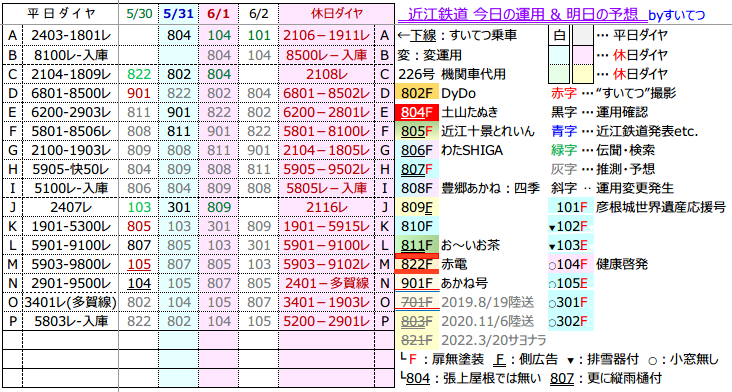The image size is (732, 392).
Task: Click the 斜字 運用変更発生 legend entry
Action: point(612,189)
